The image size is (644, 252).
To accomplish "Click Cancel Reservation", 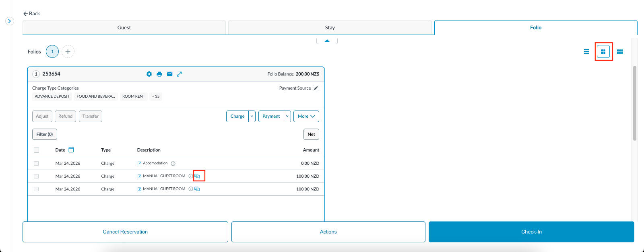I will click(x=125, y=232).
